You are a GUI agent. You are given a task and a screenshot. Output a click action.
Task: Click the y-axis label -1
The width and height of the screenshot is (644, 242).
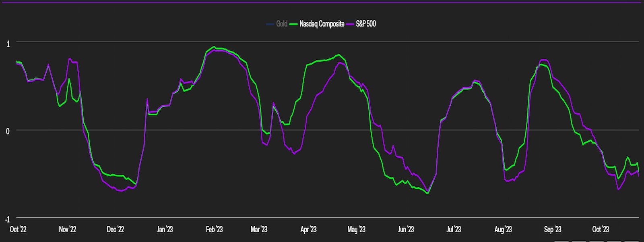(x=7, y=219)
